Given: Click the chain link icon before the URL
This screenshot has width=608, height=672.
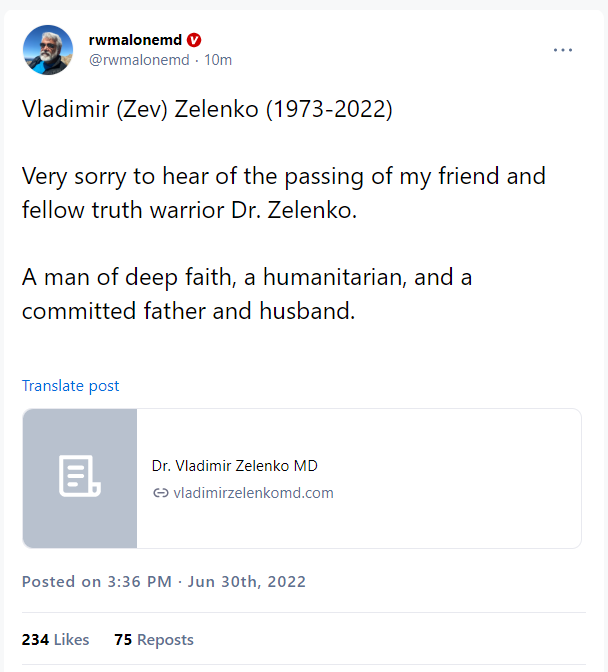Looking at the screenshot, I should (x=161, y=493).
